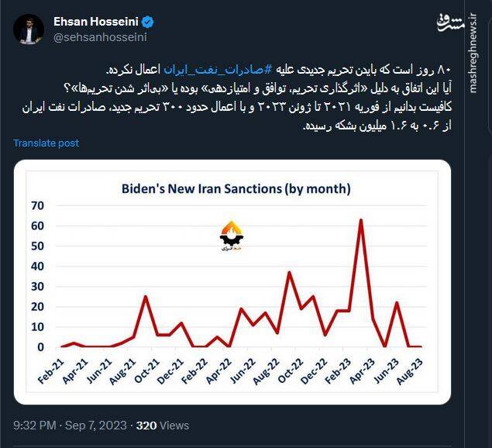Click Translate post
Viewport: 492px width, 448px height.
(x=46, y=143)
